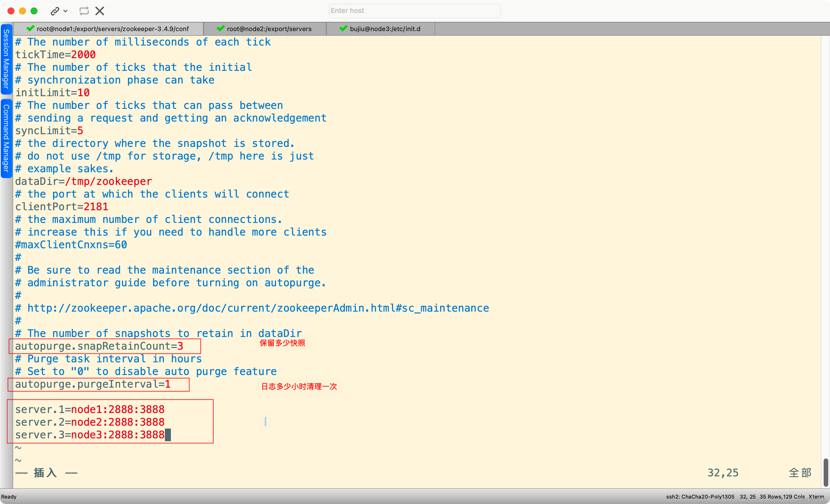Click the server.1=node1:2888:3888 line
830x504 pixels.
click(90, 410)
